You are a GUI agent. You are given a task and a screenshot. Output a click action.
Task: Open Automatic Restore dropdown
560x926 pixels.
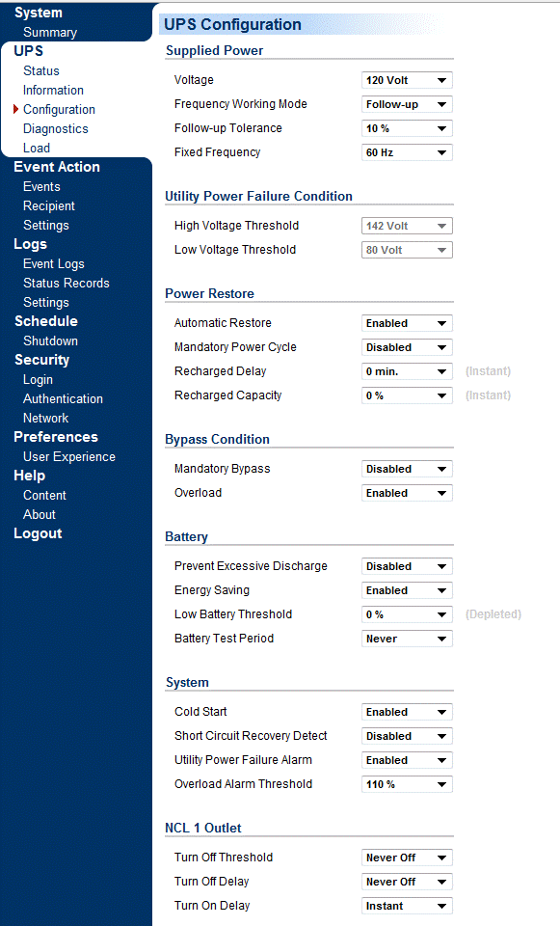(x=407, y=324)
